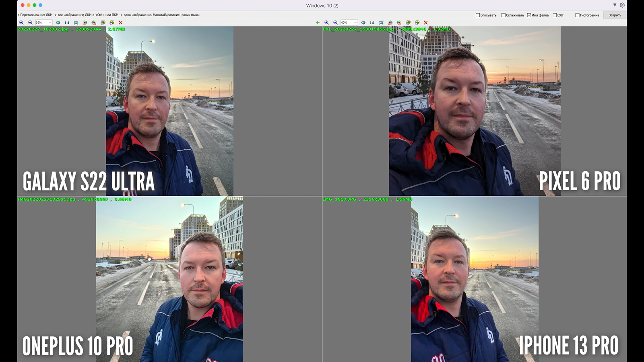Rotate left in the left pane toolbar
Screen dimensions: 644x362
pyautogui.click(x=85, y=23)
